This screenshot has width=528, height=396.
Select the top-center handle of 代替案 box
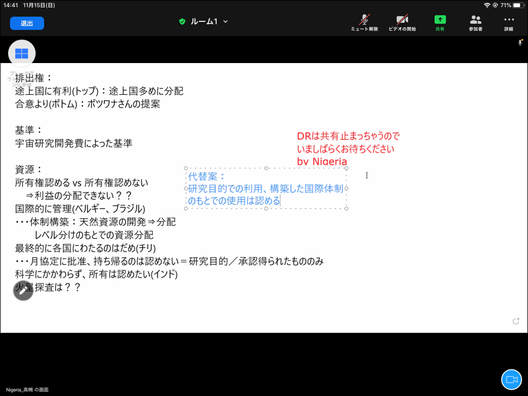pyautogui.click(x=266, y=168)
